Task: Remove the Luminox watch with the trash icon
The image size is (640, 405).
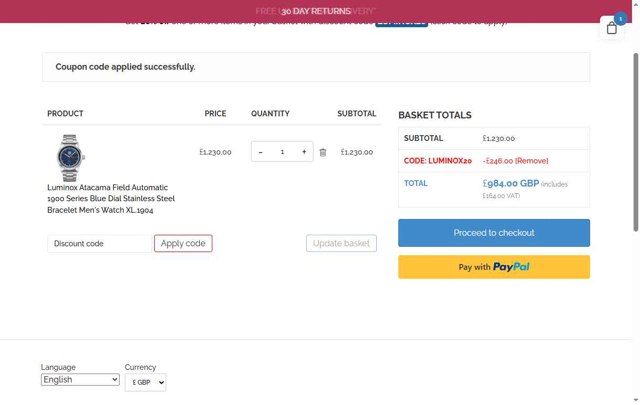Action: (x=322, y=152)
